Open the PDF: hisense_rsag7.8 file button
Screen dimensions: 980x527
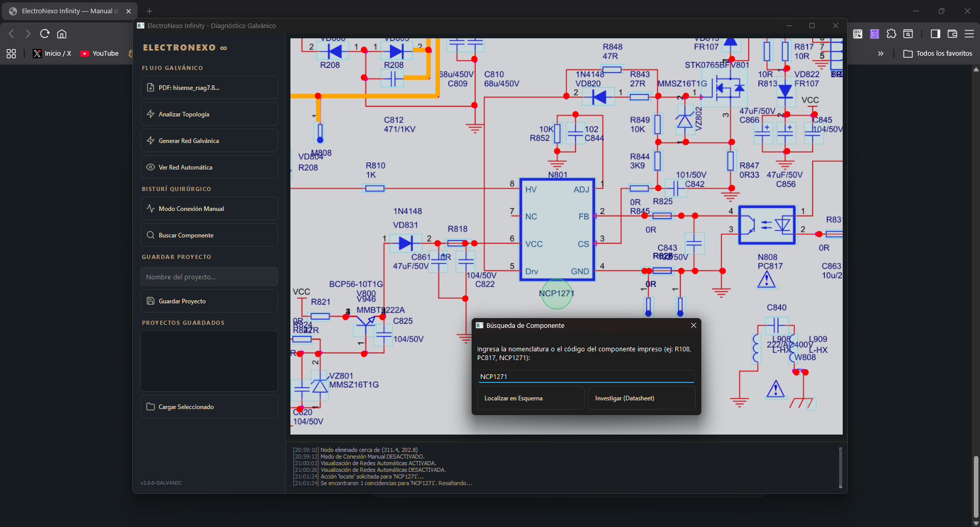click(x=209, y=88)
